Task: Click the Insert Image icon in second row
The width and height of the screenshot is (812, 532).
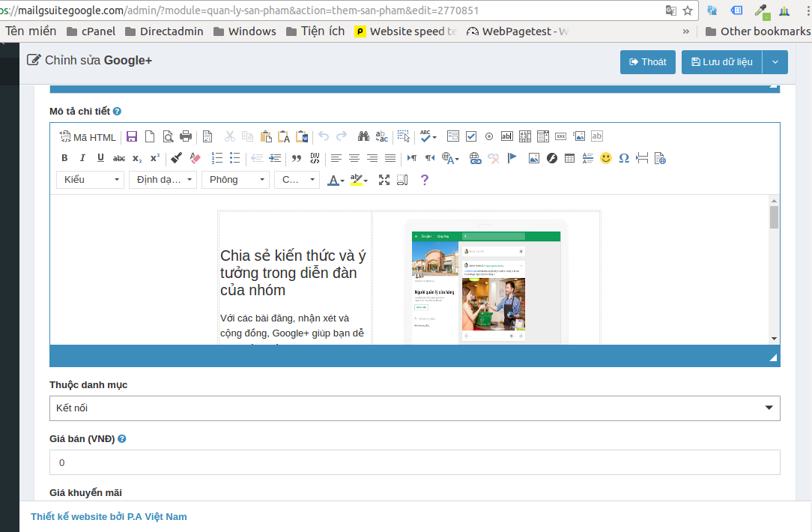Action: pyautogui.click(x=534, y=158)
